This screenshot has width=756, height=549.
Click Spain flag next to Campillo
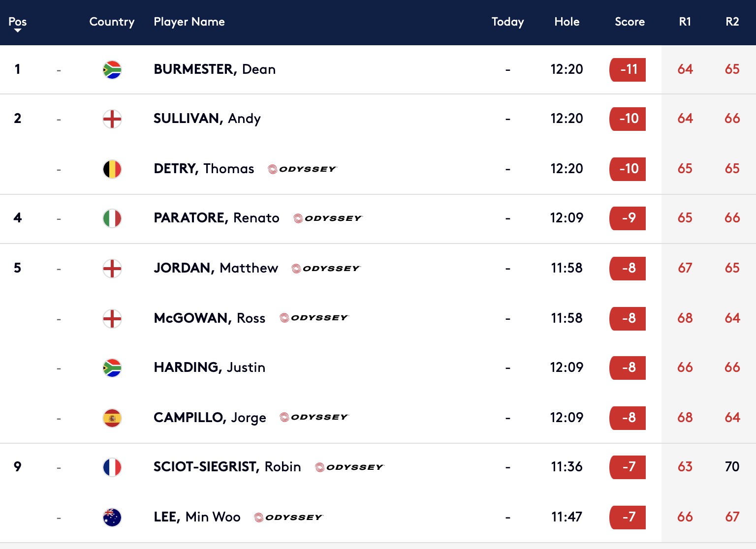tap(112, 418)
